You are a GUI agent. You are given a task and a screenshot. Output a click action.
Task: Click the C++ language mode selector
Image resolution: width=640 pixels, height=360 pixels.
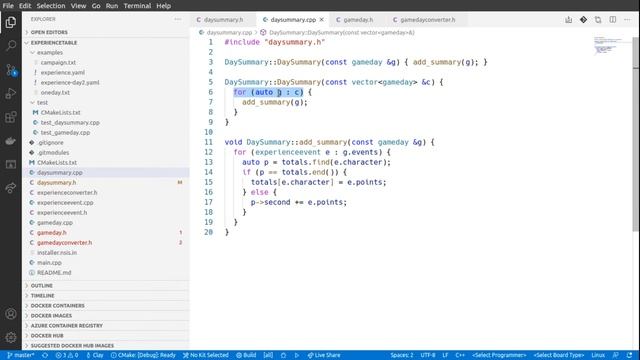coord(460,355)
